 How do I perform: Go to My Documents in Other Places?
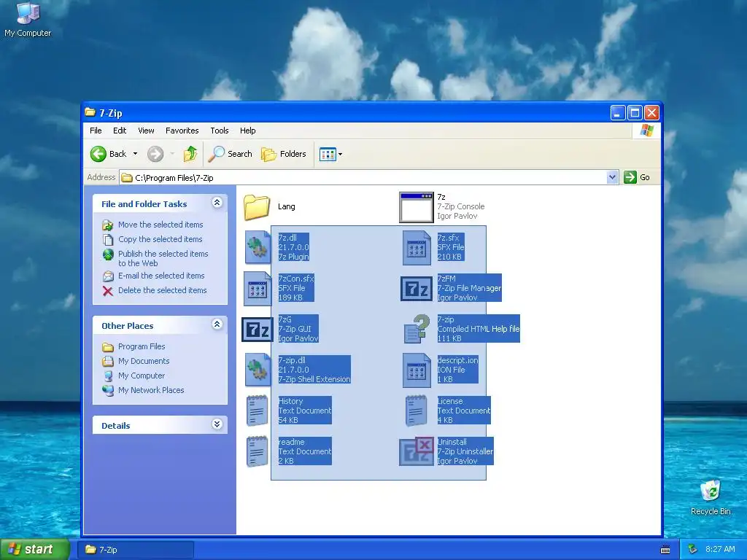[144, 361]
